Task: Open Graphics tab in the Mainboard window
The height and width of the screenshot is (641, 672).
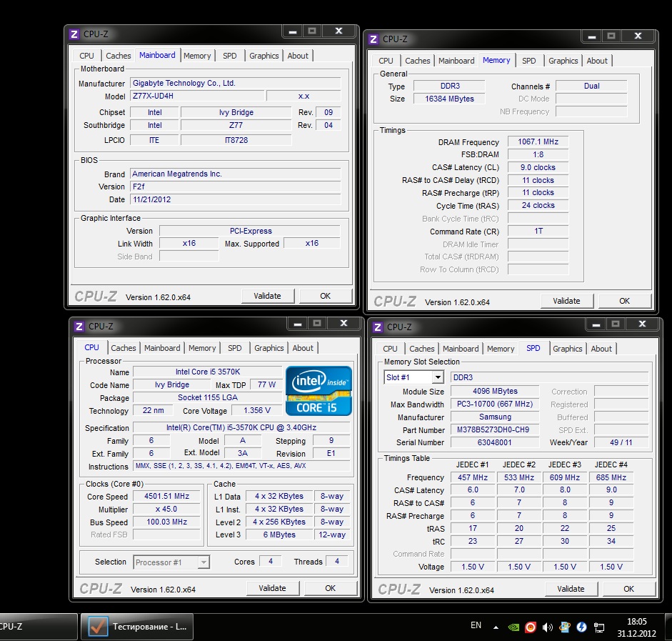Action: pyautogui.click(x=264, y=56)
